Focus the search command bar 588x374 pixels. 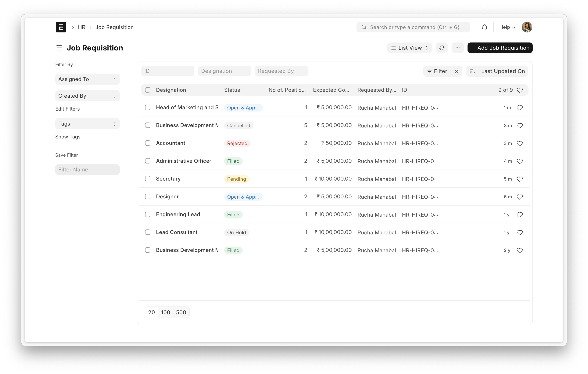(x=413, y=27)
